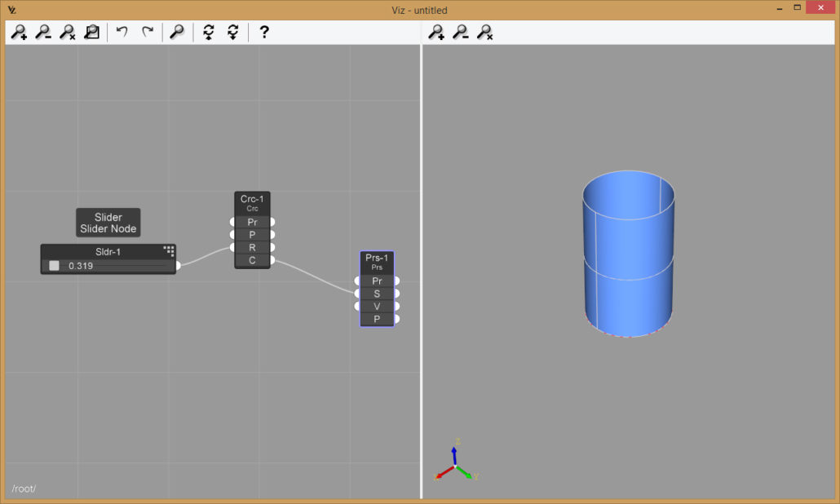The height and width of the screenshot is (504, 840).
Task: Click the downward refresh arrows icon
Action: point(234,32)
